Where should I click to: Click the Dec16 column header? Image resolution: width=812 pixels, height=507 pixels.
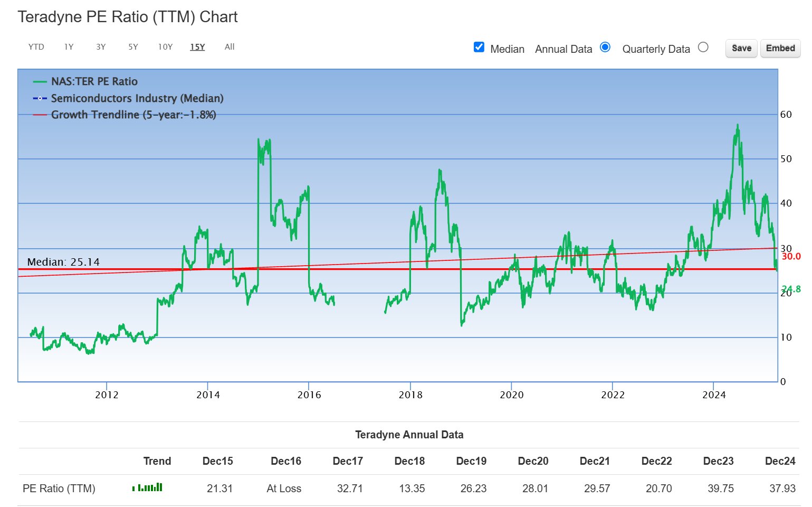[x=285, y=461]
